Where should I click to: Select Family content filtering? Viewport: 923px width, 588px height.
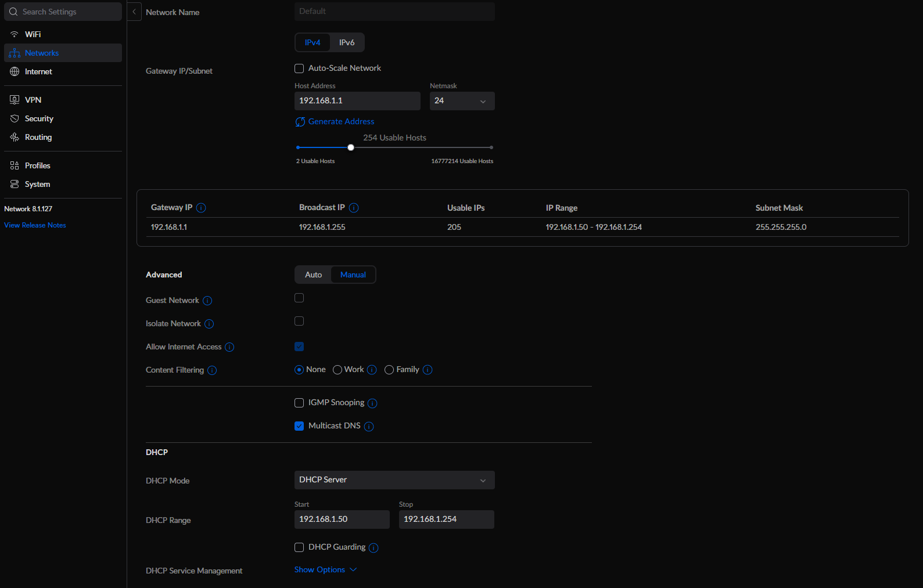389,370
